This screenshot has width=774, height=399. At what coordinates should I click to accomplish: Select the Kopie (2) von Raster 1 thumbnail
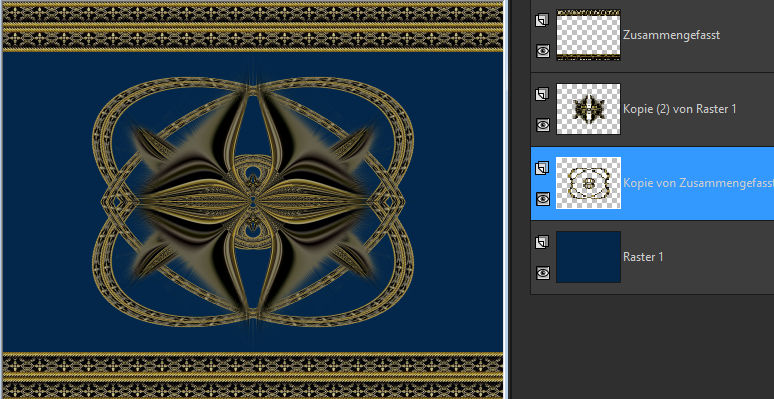pos(588,109)
